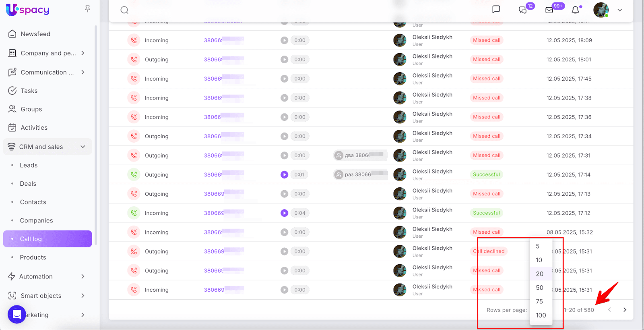Choose 20 rows per page
The image size is (644, 330).
point(541,274)
